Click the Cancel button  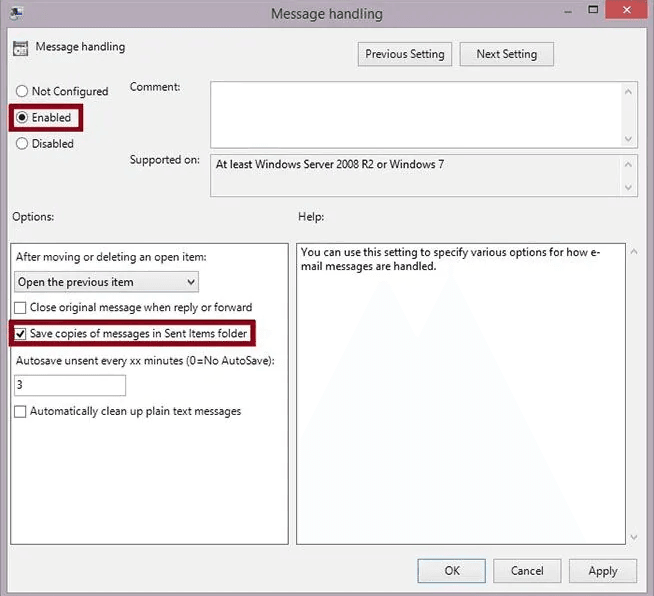[527, 571]
